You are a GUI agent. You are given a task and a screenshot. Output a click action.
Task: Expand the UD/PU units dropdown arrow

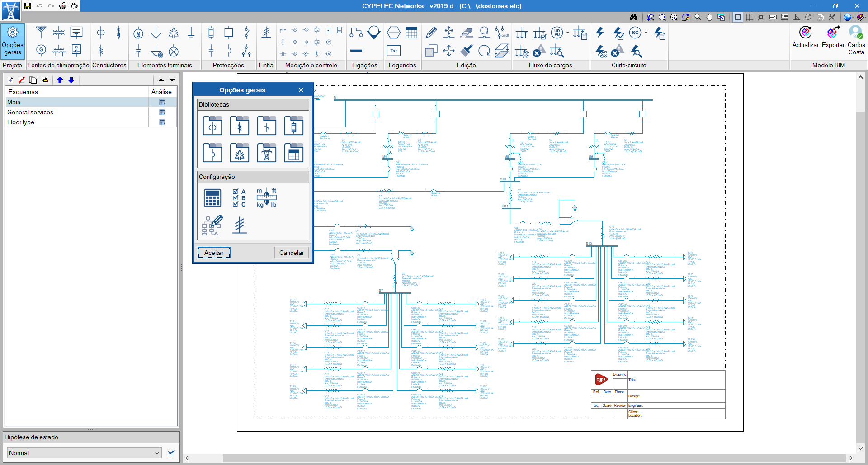click(568, 33)
